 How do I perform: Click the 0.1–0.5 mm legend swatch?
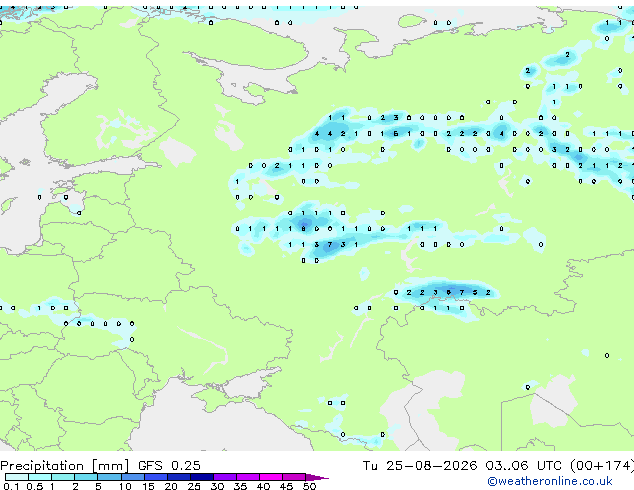[x=17, y=477]
